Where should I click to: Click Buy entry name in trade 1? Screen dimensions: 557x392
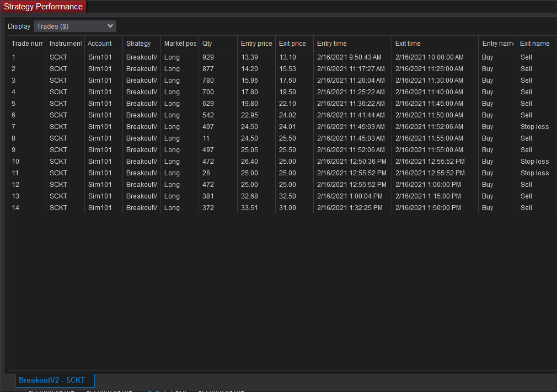coord(488,57)
